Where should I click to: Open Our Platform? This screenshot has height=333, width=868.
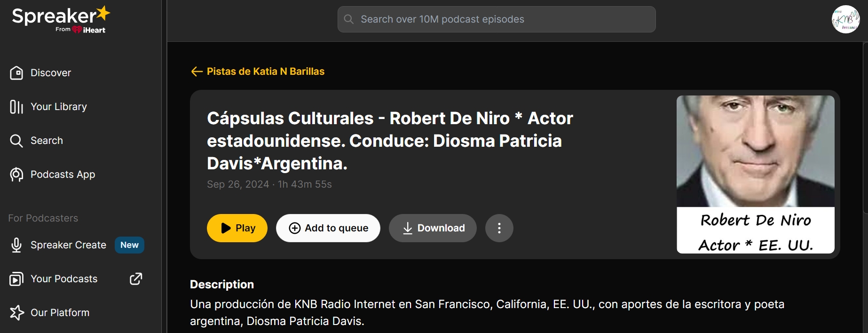click(x=60, y=313)
